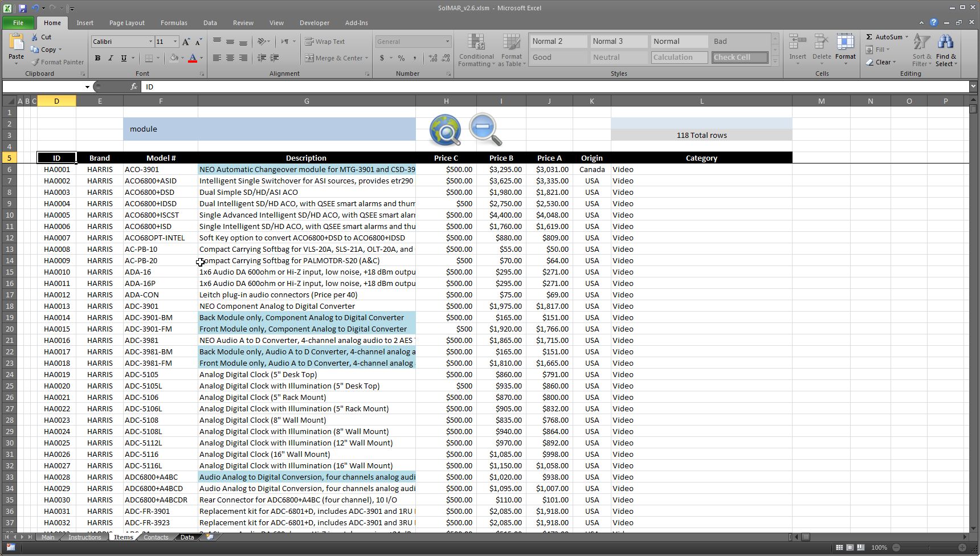Click the Orientation text angle icon
980x556 pixels.
tap(262, 42)
